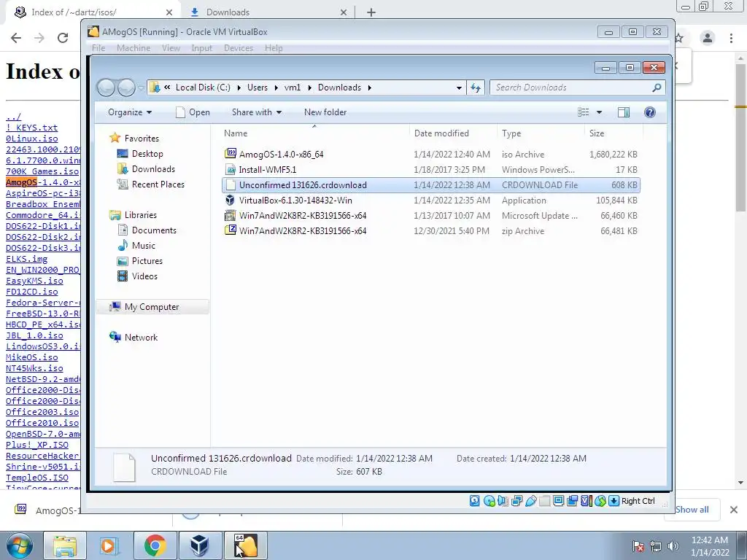Open MikeOS.iso link in Chrome page
This screenshot has height=560, width=747.
tap(32, 357)
